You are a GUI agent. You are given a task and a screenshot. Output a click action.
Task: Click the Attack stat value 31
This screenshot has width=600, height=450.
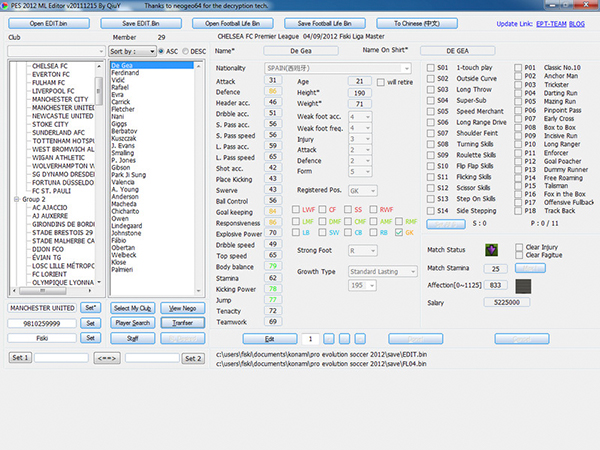tap(273, 80)
